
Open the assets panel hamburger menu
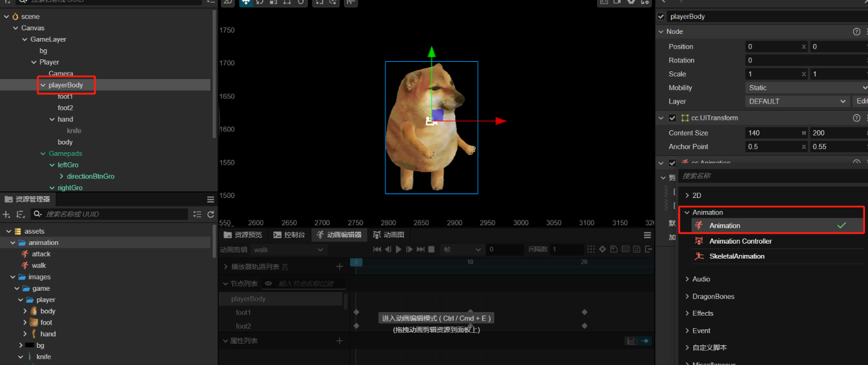(210, 199)
